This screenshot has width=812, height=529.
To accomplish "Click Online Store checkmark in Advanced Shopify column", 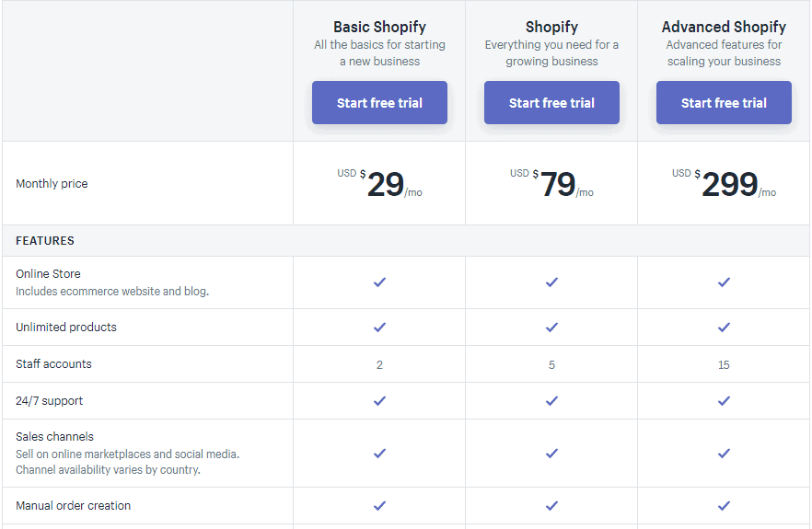I will [x=724, y=282].
